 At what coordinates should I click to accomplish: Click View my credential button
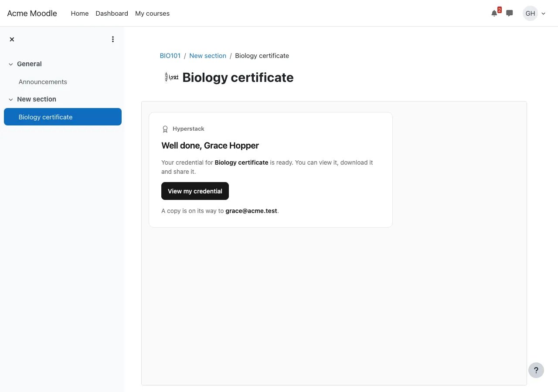point(195,191)
